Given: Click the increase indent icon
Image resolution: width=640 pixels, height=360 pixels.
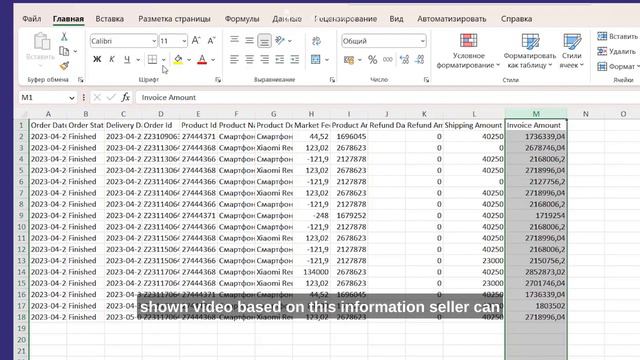Looking at the screenshot, I should coord(295,60).
